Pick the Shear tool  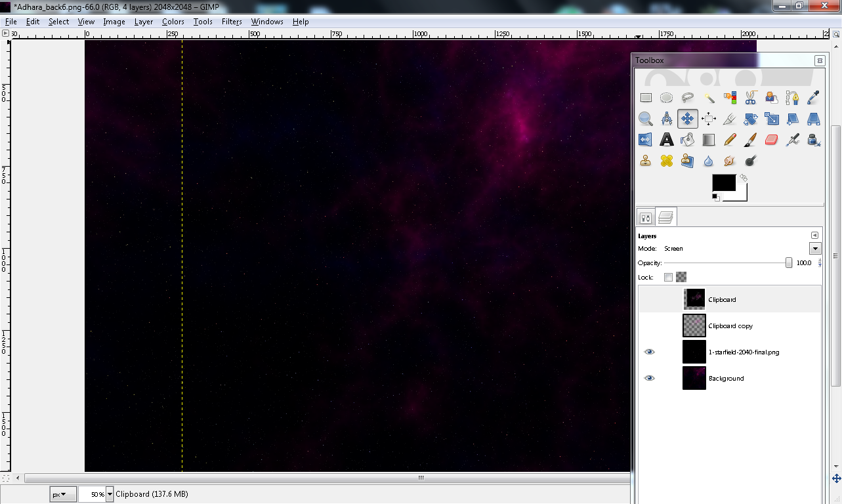pyautogui.click(x=793, y=119)
